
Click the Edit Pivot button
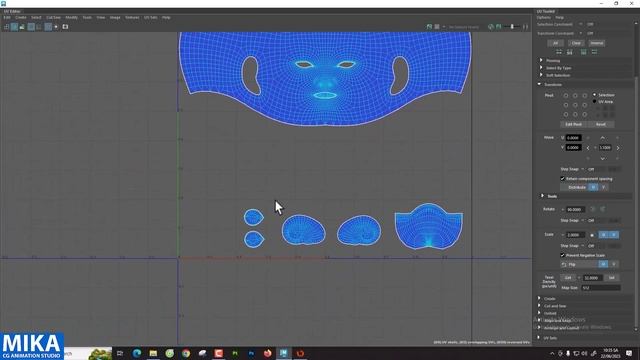(573, 124)
